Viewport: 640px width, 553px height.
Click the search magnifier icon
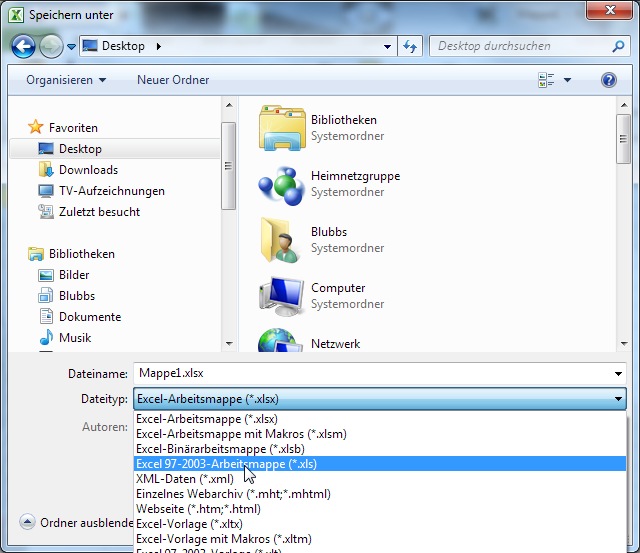pyautogui.click(x=618, y=46)
